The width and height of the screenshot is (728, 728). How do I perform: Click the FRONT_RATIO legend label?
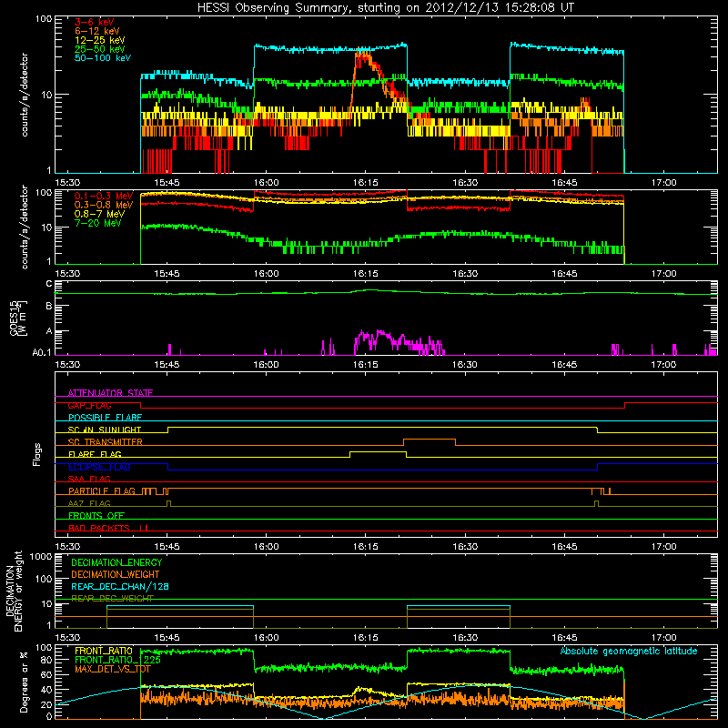(104, 651)
